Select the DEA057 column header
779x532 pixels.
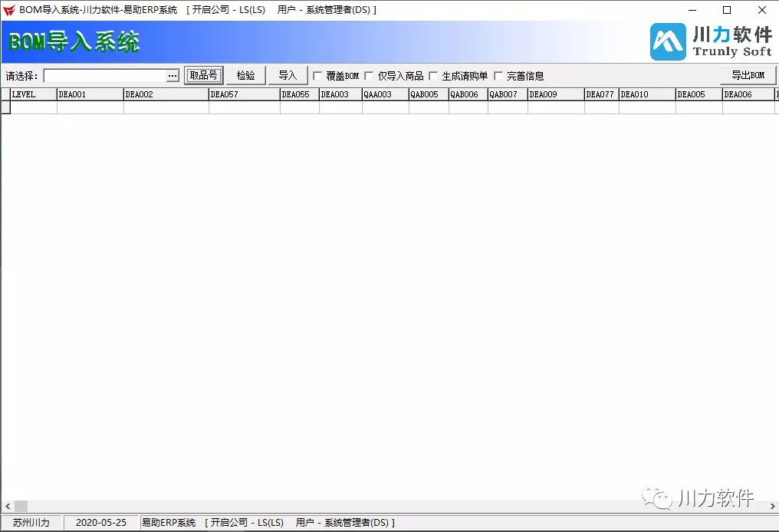click(x=244, y=94)
